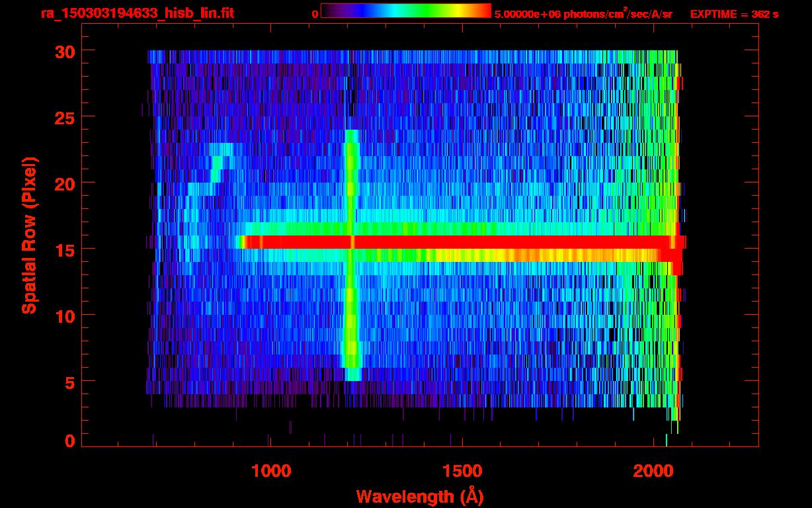Viewport: 812px width, 508px height.
Task: Click the colorbar minimum value 0
Action: 315,14
